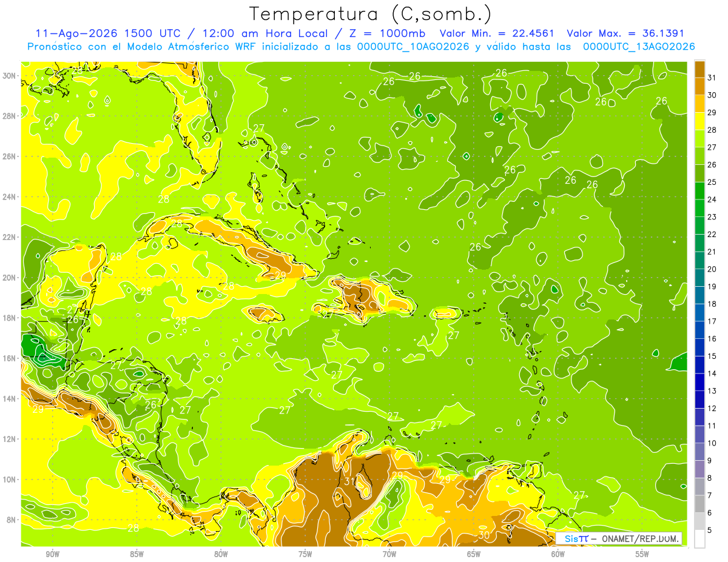Click the 10N latitude axis label
The height and width of the screenshot is (562, 728).
pos(10,479)
